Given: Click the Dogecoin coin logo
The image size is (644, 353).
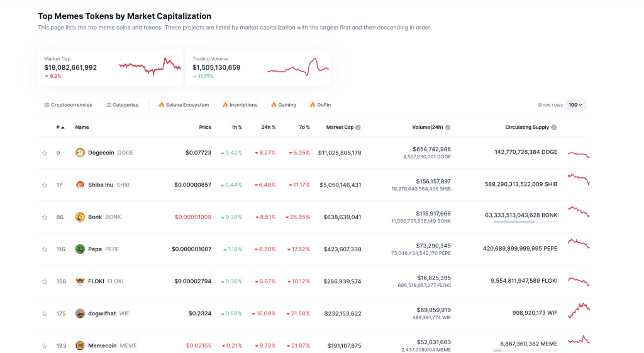Looking at the screenshot, I should point(80,153).
